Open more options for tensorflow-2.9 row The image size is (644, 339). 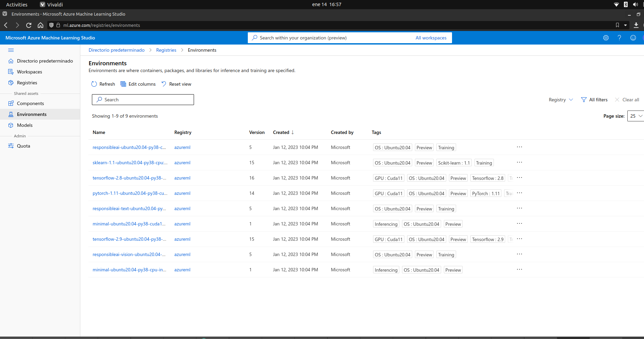[519, 239]
